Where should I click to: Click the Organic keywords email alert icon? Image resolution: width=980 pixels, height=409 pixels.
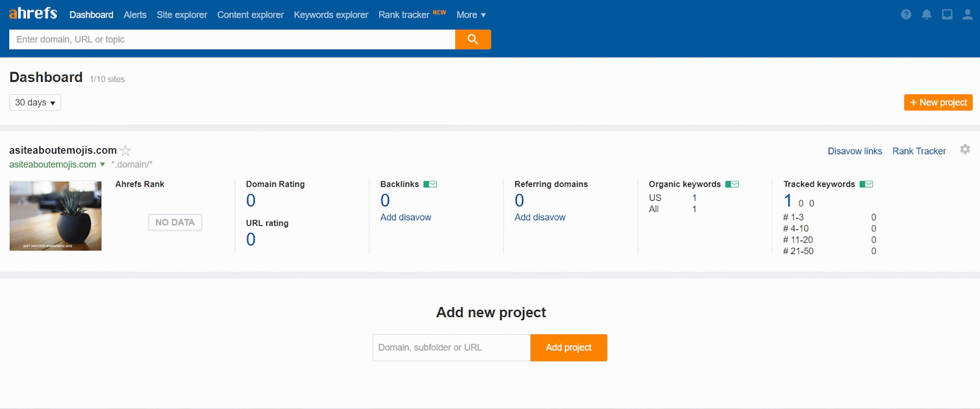(732, 184)
